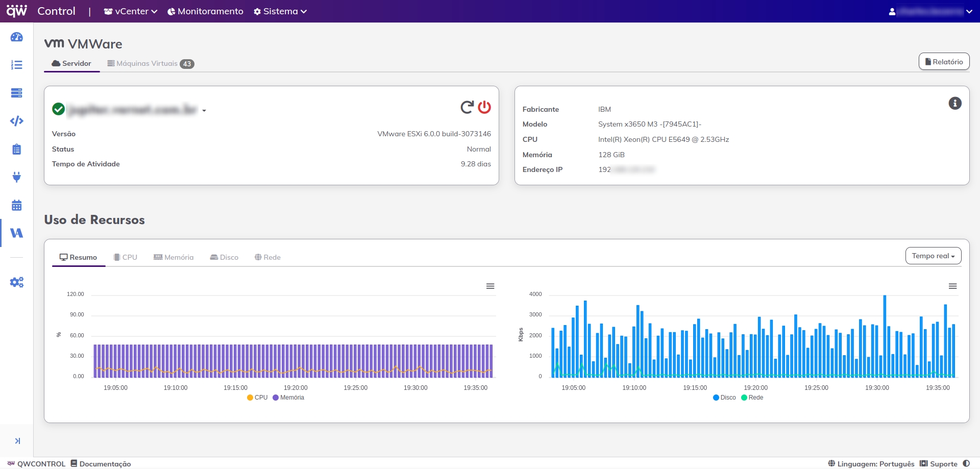The width and height of the screenshot is (980, 469).
Task: Select the Resumo tab
Action: [79, 257]
